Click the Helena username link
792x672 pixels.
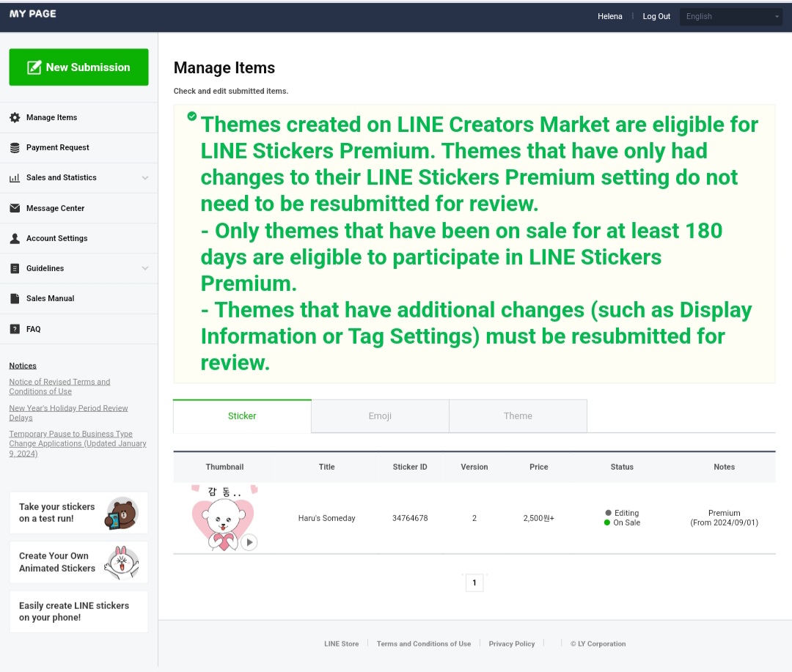point(609,16)
